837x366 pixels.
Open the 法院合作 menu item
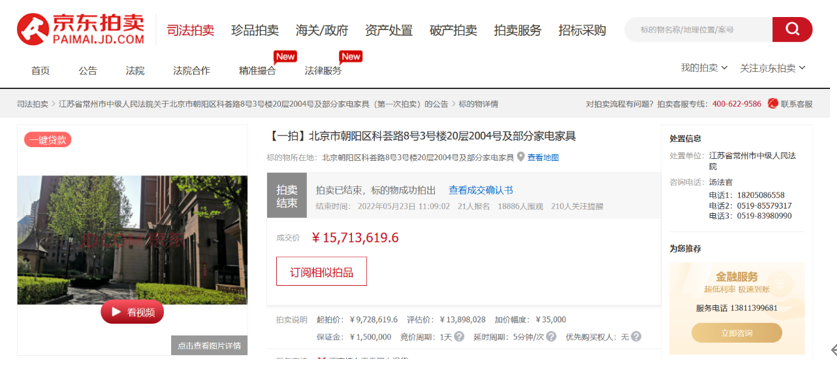[192, 70]
